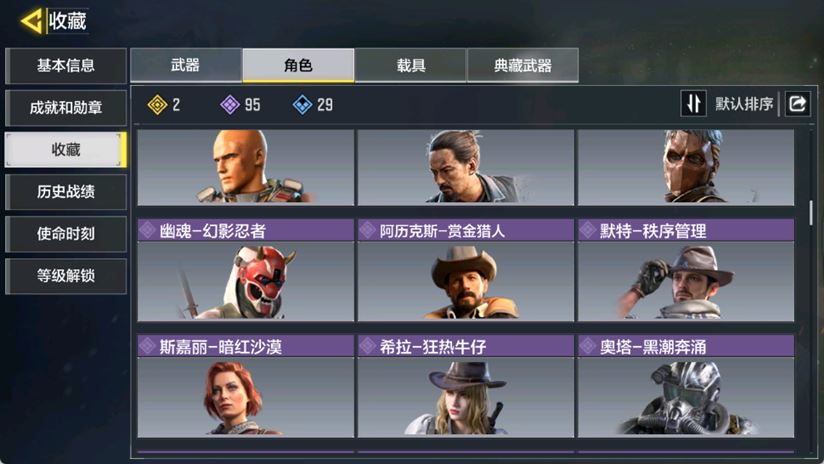
Task: Click the vertical scrollbar on the right edge
Action: 811,213
